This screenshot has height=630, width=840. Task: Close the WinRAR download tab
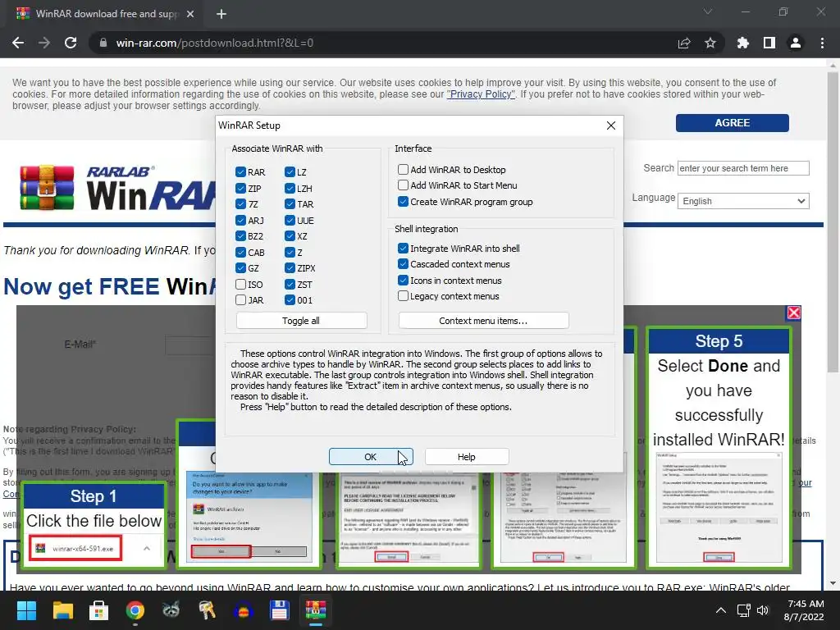[x=190, y=14]
